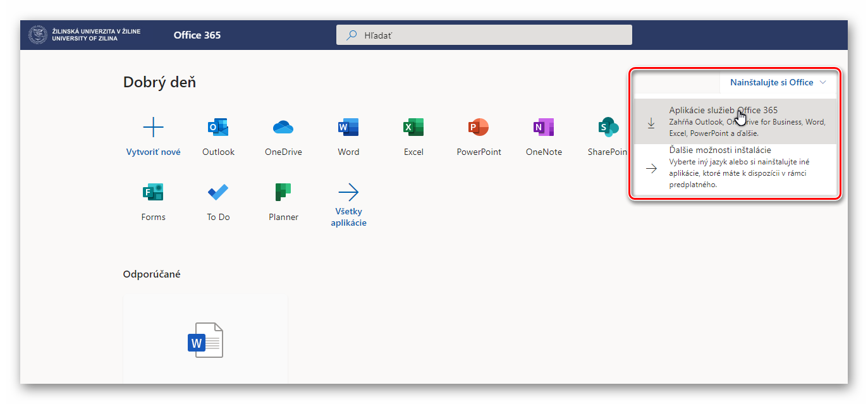Click the PowerPoint label
This screenshot has width=868, height=404.
pos(479,152)
